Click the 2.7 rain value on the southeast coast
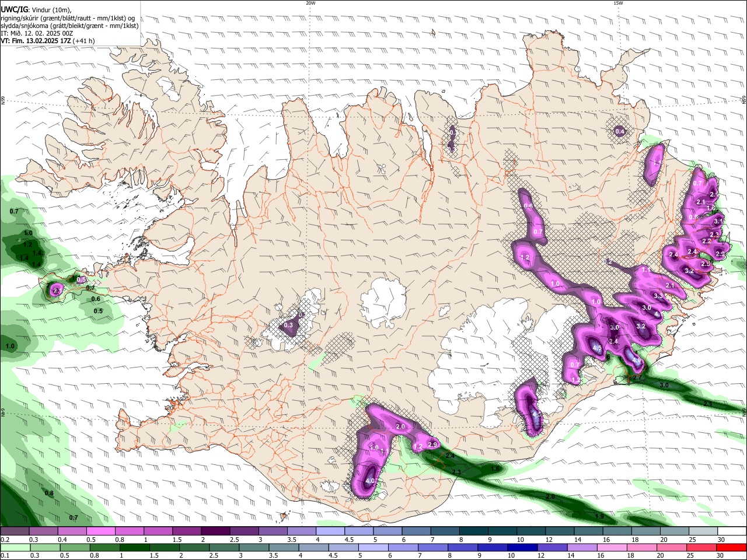 click(x=637, y=378)
